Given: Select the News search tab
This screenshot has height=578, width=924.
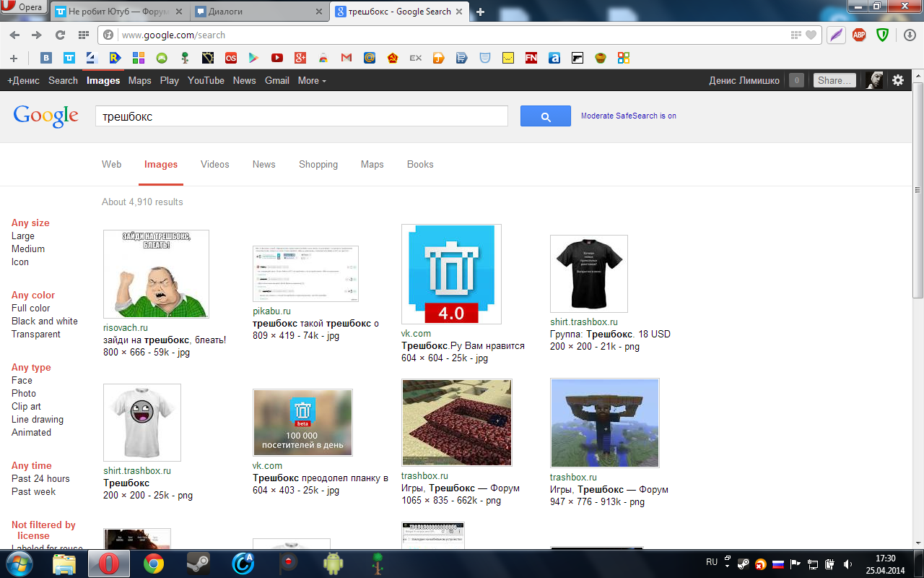Looking at the screenshot, I should tap(264, 164).
